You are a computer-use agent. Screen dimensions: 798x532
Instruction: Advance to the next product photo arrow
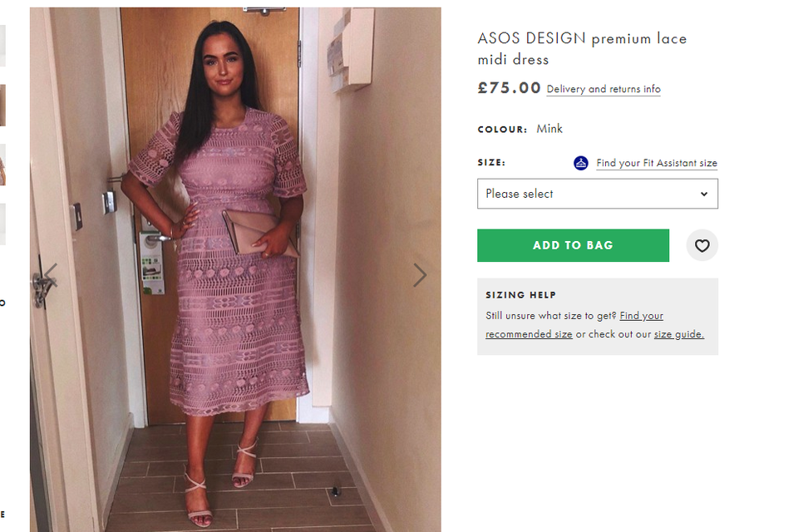pyautogui.click(x=419, y=275)
